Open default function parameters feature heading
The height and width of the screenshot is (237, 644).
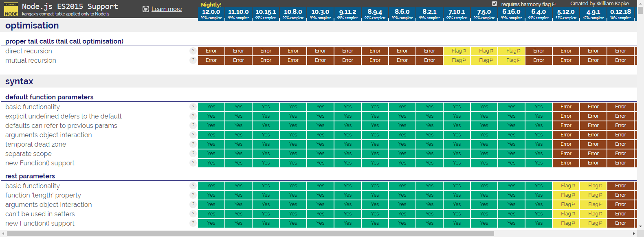coord(49,97)
